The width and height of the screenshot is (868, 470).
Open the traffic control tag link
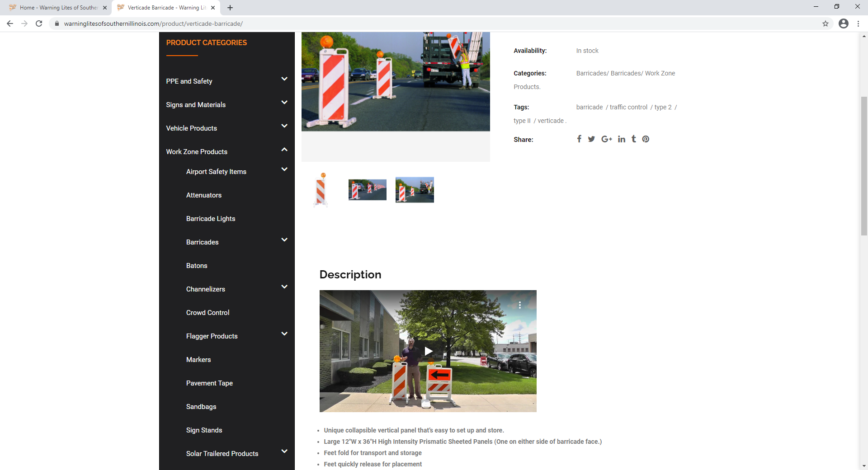pos(628,107)
